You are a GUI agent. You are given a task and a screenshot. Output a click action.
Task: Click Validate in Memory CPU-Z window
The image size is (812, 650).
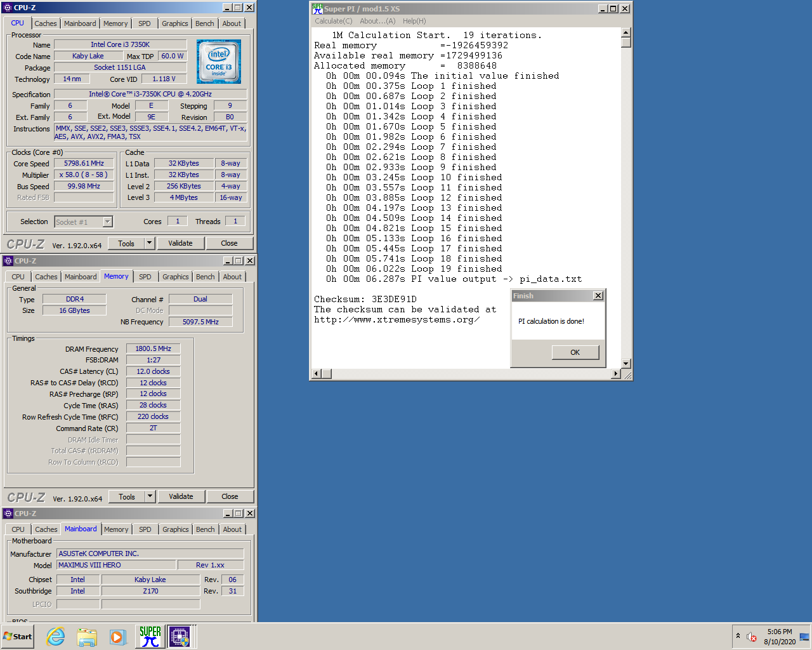tap(181, 496)
